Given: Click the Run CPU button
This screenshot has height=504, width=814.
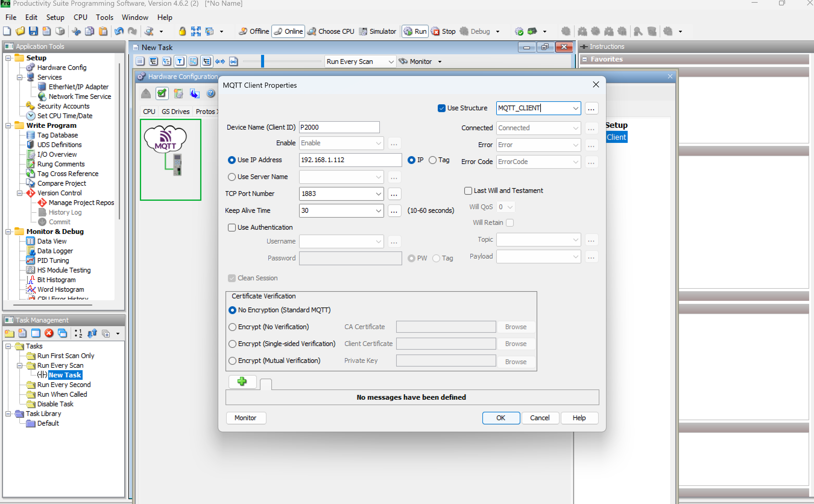Looking at the screenshot, I should click(x=415, y=31).
